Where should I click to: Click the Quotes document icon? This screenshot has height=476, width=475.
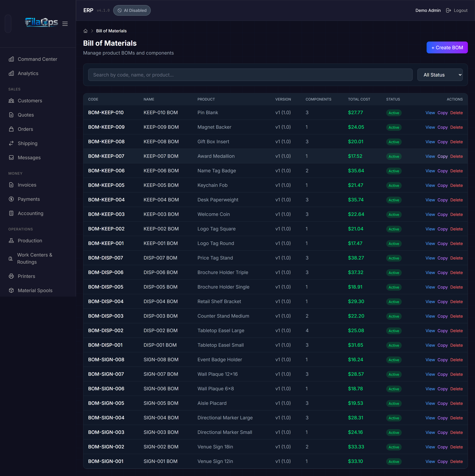[x=11, y=115]
